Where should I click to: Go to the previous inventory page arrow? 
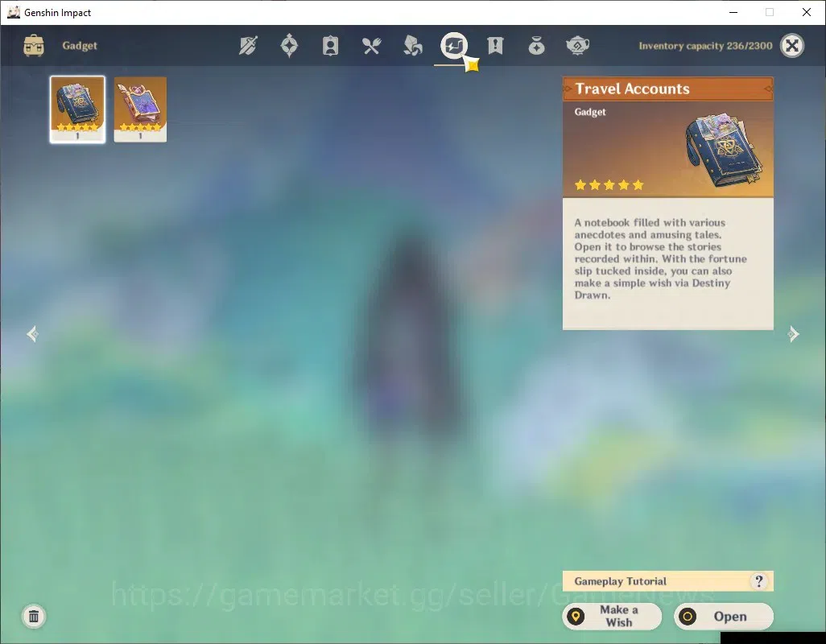pos(33,334)
